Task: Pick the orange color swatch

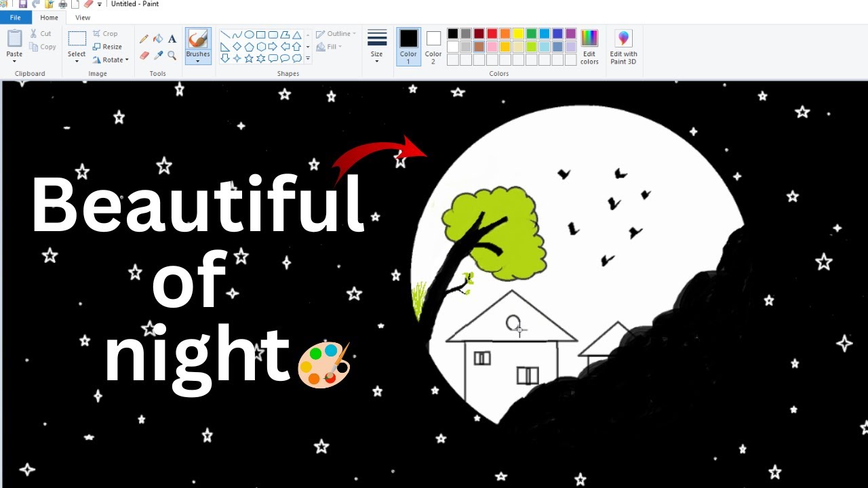Action: tap(505, 33)
